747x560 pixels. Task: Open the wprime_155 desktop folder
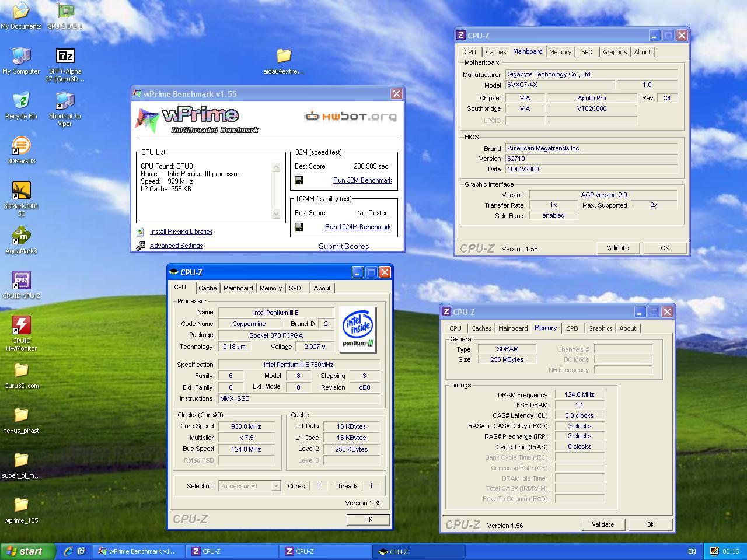coord(21,510)
